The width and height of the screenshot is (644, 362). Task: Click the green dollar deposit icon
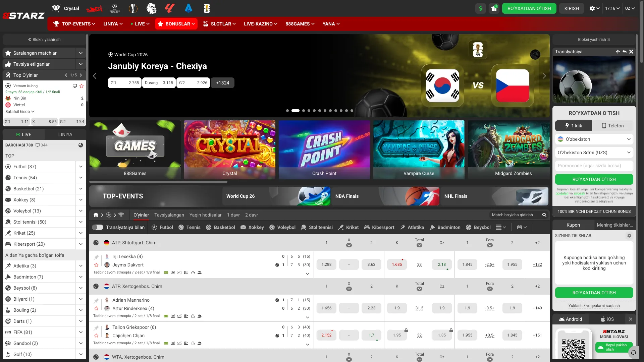tap(481, 8)
